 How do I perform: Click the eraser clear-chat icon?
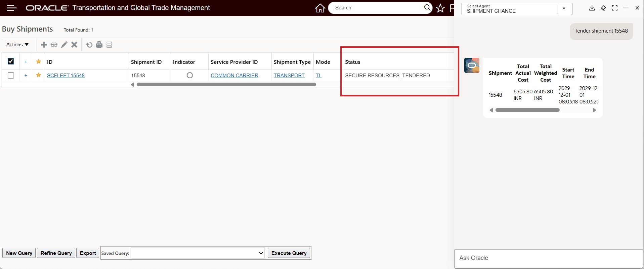[x=603, y=8]
